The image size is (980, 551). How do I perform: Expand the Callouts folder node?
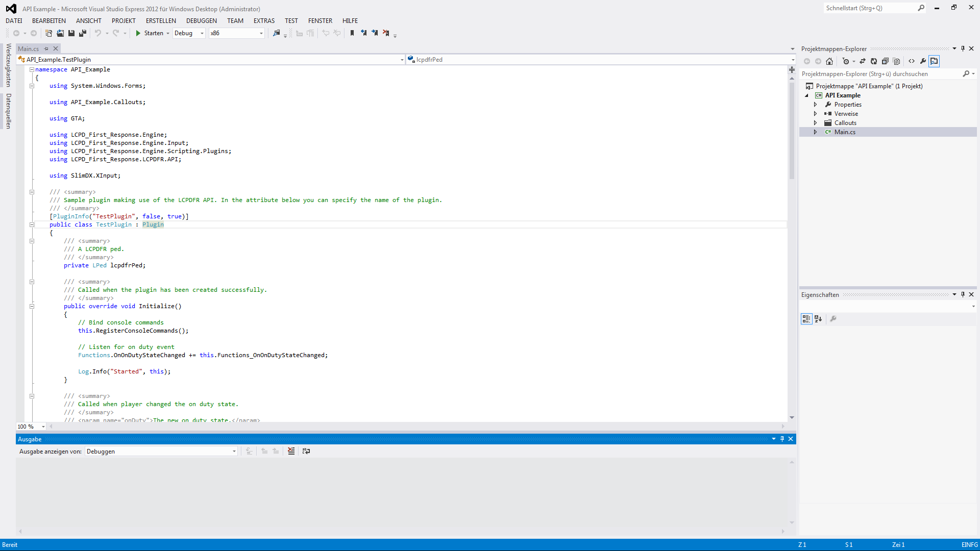[815, 123]
